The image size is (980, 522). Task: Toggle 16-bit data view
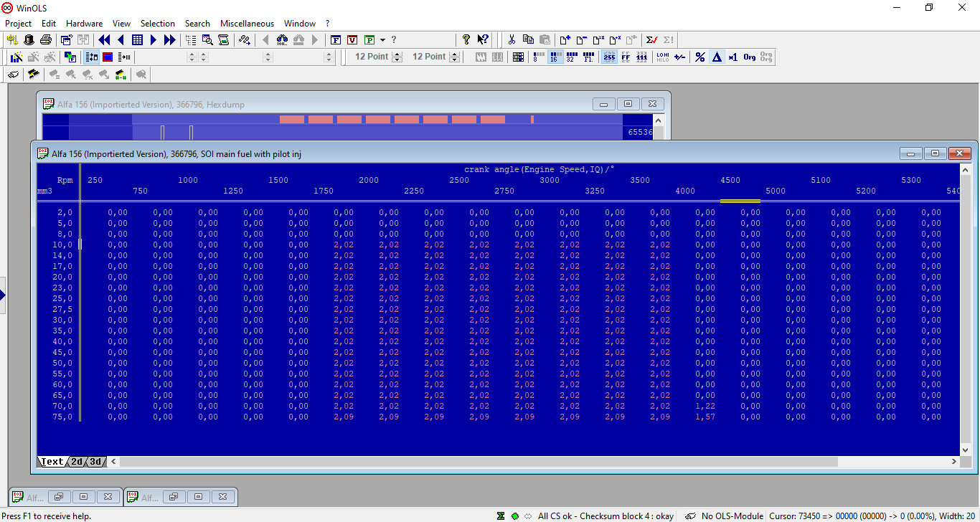pos(555,57)
